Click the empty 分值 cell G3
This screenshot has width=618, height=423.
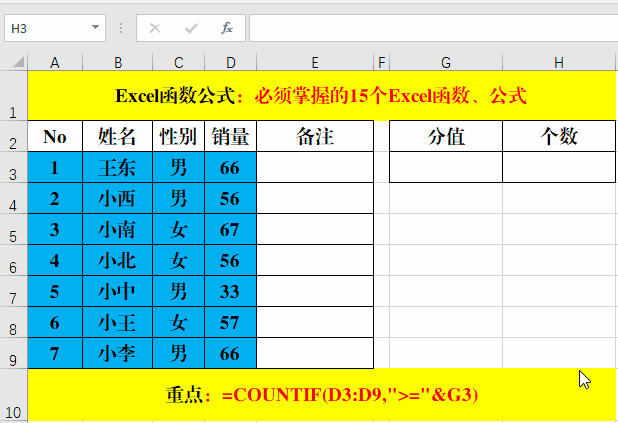pos(446,167)
